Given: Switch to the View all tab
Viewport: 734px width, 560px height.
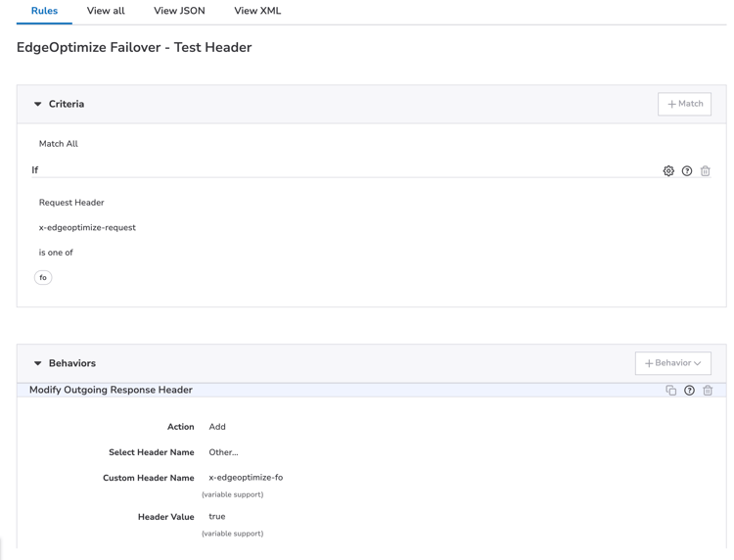Looking at the screenshot, I should tap(106, 11).
